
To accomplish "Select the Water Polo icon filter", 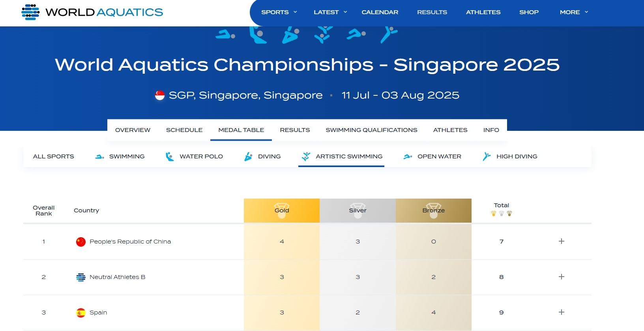I will [x=170, y=157].
